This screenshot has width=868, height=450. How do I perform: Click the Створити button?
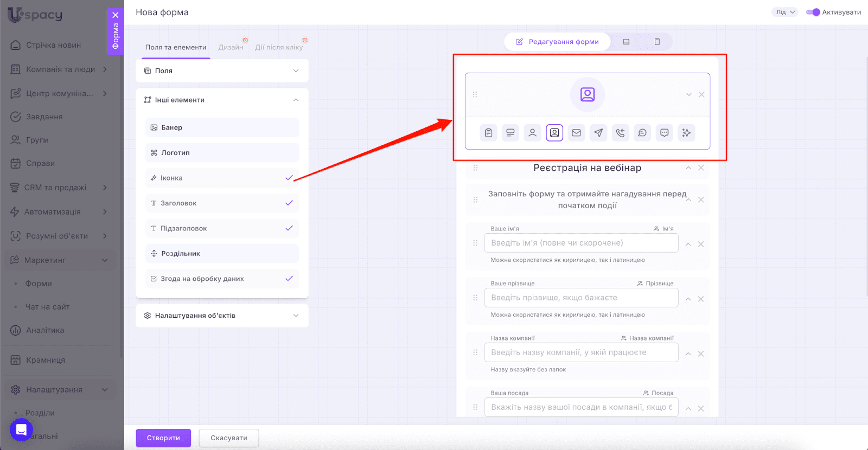[163, 438]
